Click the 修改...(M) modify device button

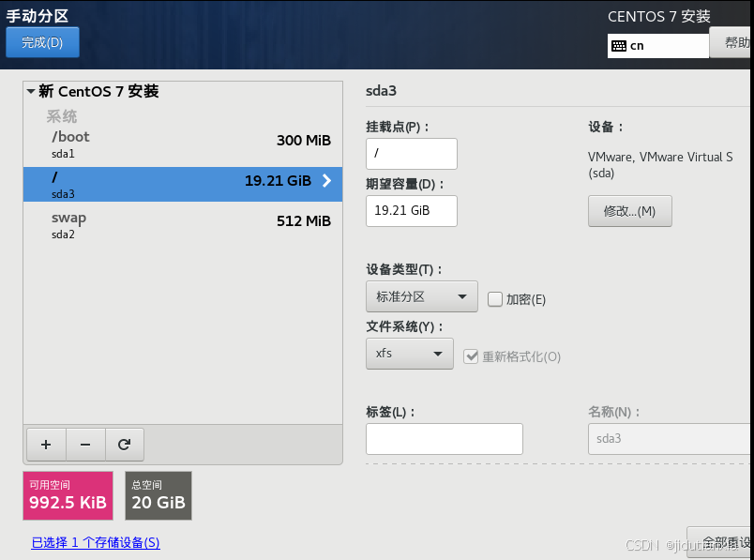629,211
